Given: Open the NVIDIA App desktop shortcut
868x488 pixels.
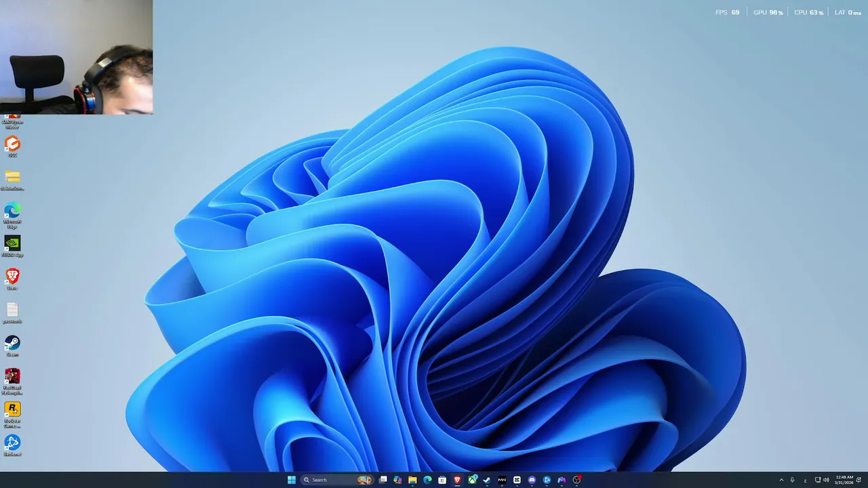Looking at the screenshot, I should [12, 247].
